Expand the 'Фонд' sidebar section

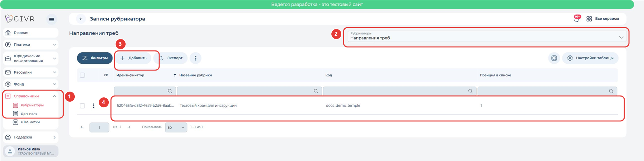click(30, 84)
